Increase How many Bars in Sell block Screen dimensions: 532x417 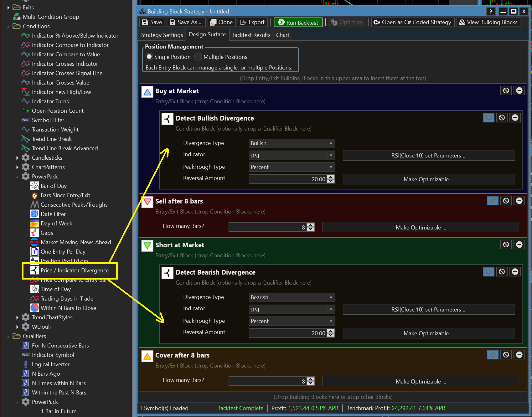click(x=311, y=225)
